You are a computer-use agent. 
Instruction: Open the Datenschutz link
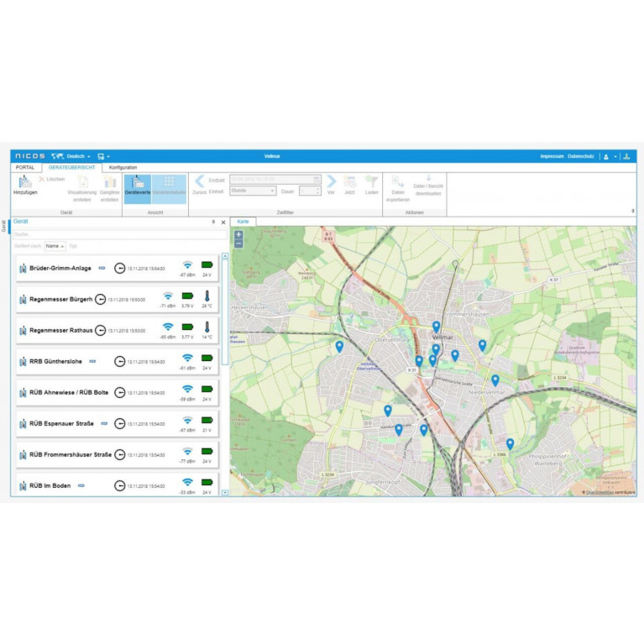581,156
